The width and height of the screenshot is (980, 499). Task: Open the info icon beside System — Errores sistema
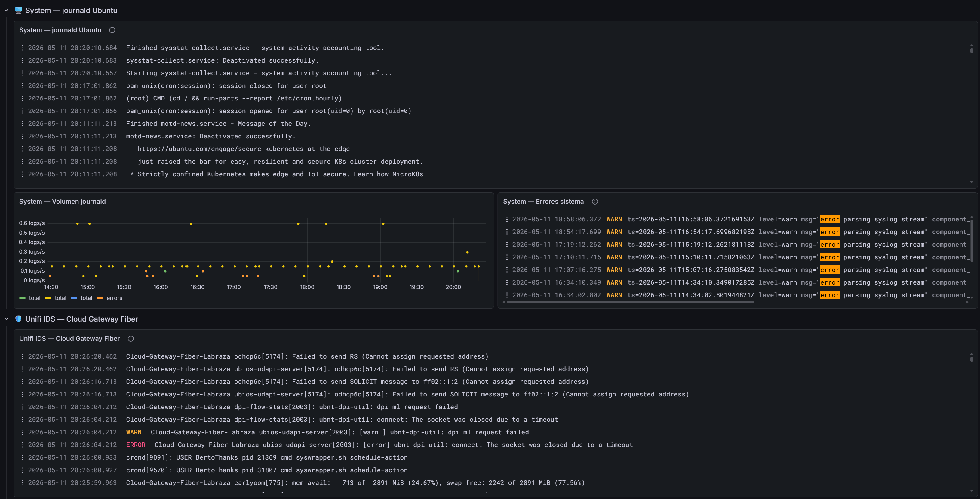pyautogui.click(x=595, y=202)
